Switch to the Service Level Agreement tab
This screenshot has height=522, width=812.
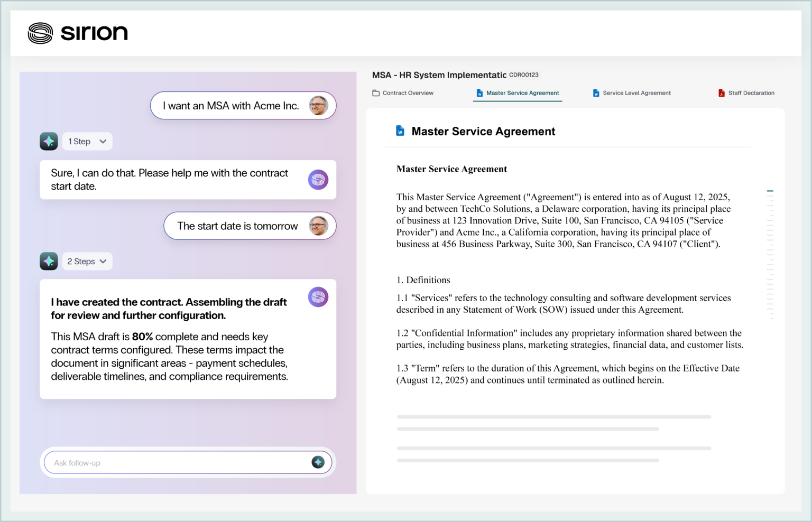[632, 93]
